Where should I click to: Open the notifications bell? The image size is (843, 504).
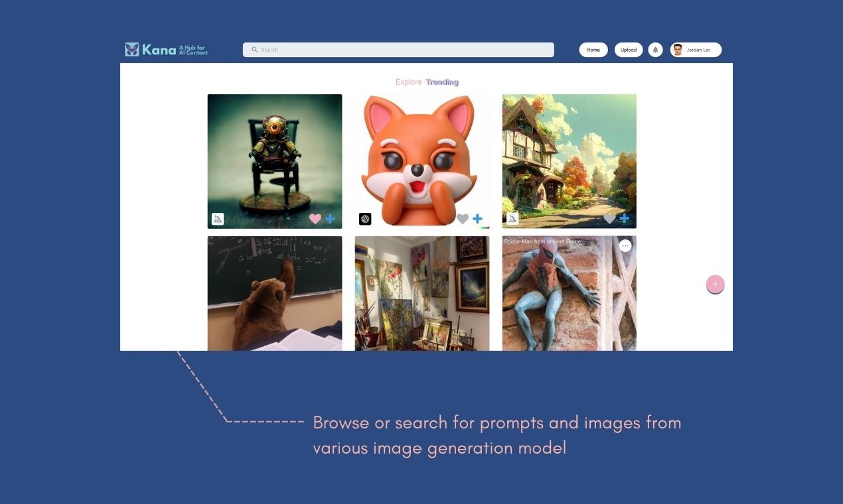pos(655,50)
